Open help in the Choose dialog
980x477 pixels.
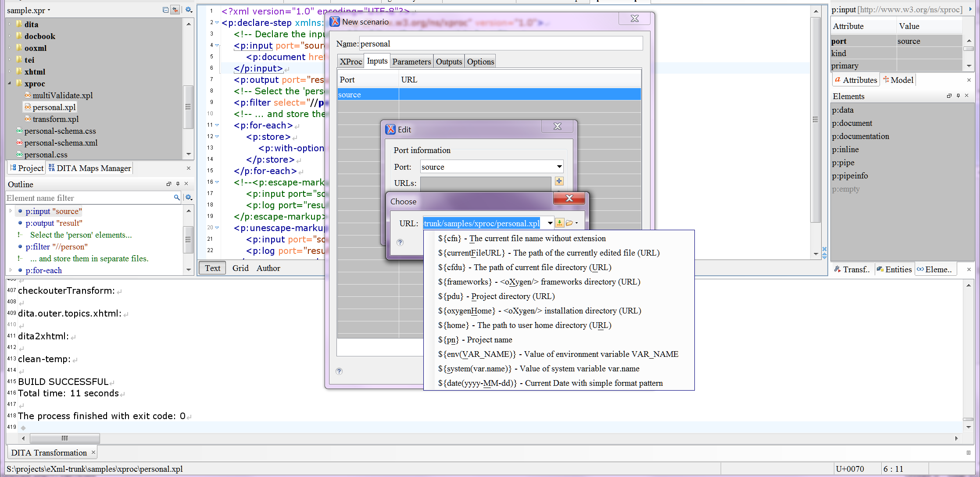[400, 242]
